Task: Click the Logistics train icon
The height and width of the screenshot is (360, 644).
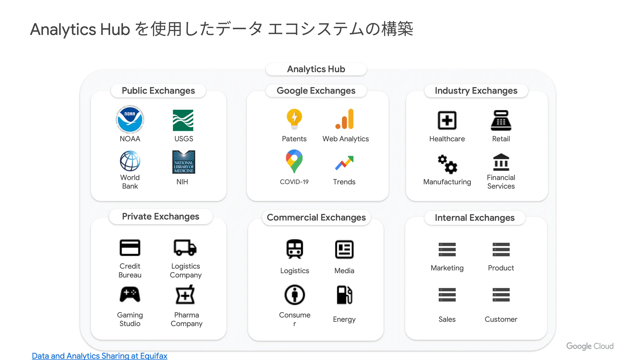Action: pos(294,249)
